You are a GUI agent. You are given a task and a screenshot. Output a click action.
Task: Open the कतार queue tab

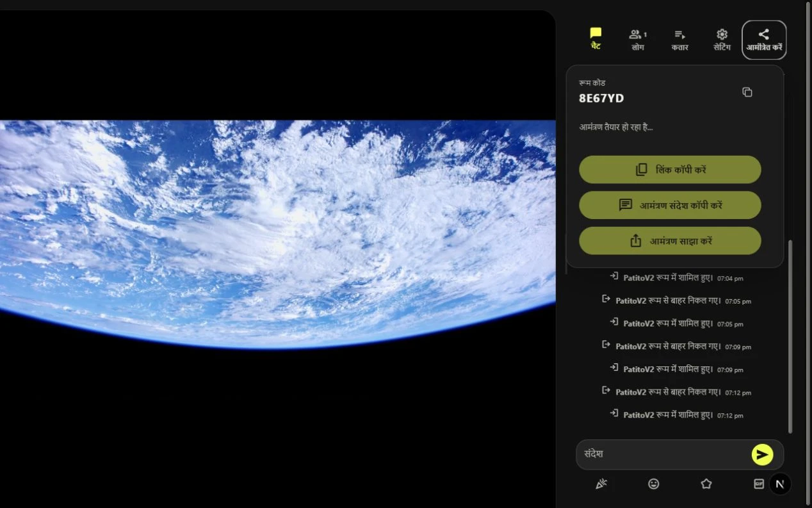click(680, 40)
